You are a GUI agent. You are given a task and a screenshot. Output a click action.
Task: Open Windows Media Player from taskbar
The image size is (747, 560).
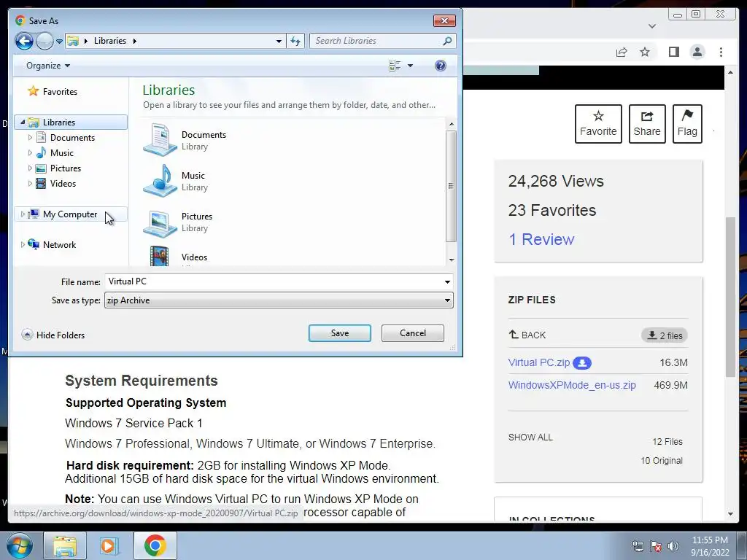click(x=109, y=545)
